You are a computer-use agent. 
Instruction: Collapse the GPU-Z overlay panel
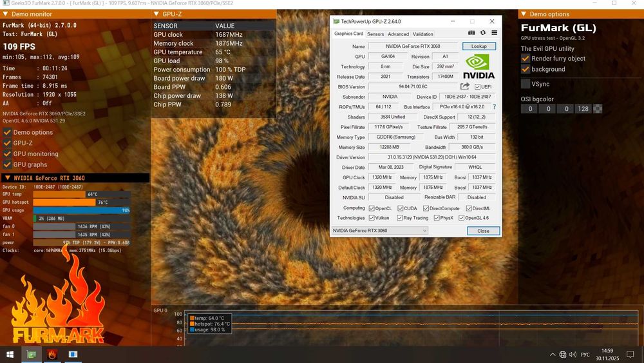[156, 14]
